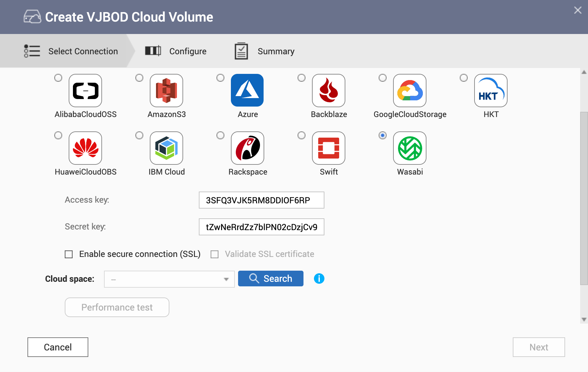Click the Configure step icon
This screenshot has height=372, width=588.
153,51
